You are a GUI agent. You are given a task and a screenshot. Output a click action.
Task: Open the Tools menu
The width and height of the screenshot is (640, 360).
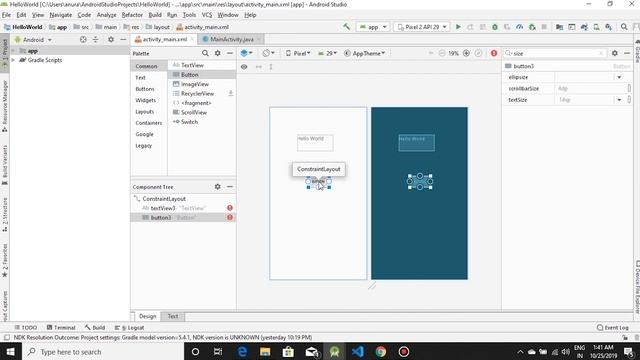[x=189, y=15]
